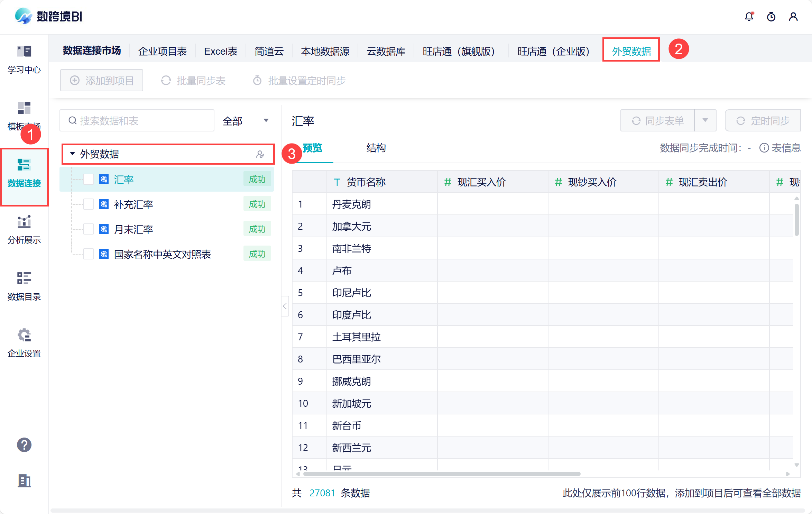Screen dimensions: 812x514
Task: Go to 分析展示 sidebar section
Action: click(x=24, y=230)
